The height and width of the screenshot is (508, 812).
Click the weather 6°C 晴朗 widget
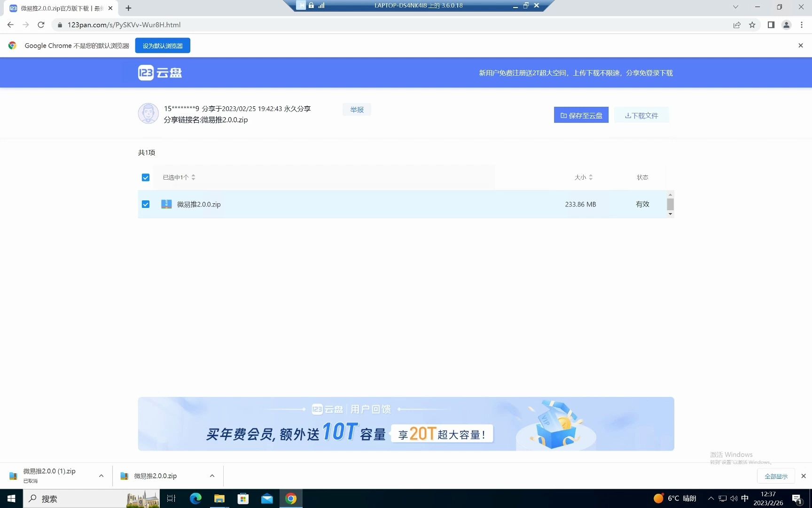point(675,499)
